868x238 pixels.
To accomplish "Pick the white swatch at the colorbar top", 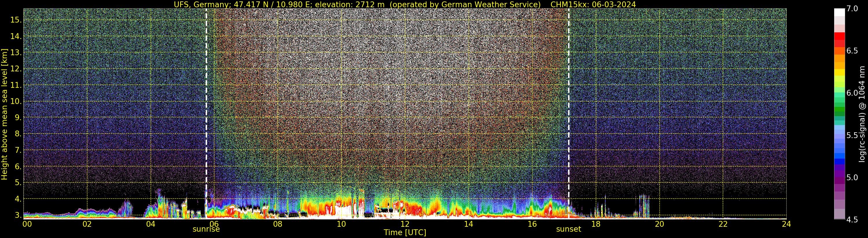I will point(839,12).
